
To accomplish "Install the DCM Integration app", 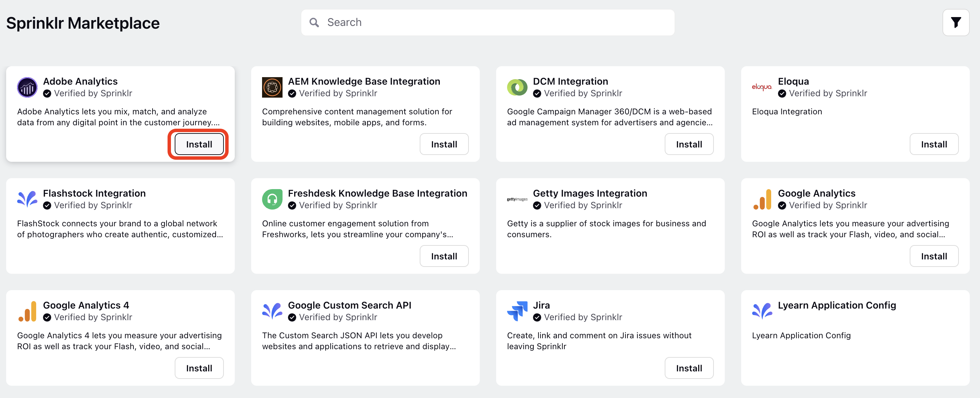I will click(x=689, y=144).
